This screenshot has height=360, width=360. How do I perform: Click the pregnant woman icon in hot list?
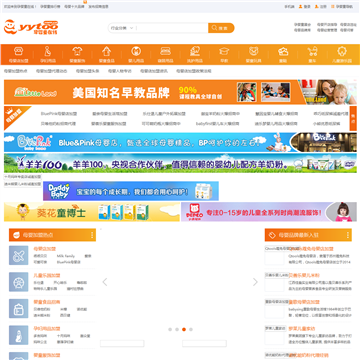[19, 335]
